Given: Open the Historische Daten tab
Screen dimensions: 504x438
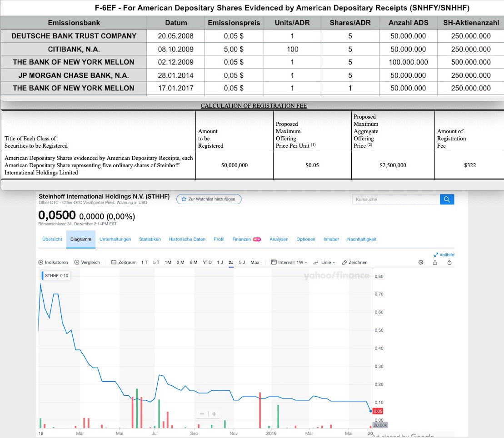Looking at the screenshot, I should coord(188,239).
